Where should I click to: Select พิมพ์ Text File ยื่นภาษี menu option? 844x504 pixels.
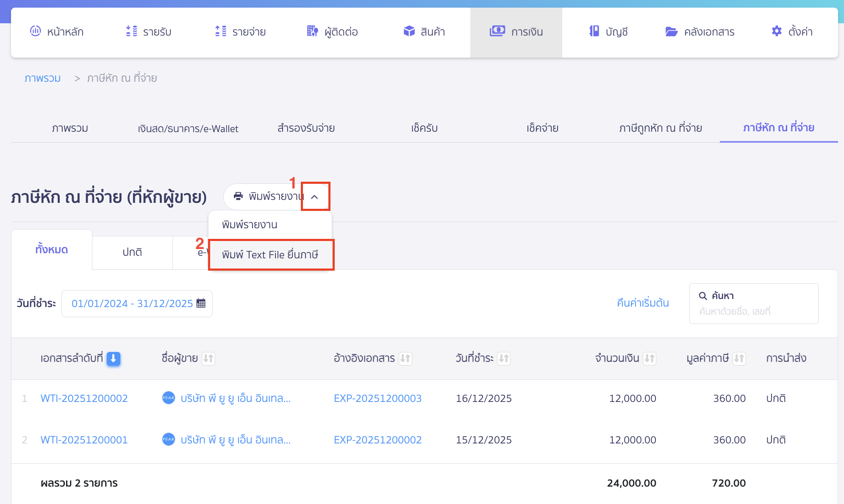click(270, 255)
